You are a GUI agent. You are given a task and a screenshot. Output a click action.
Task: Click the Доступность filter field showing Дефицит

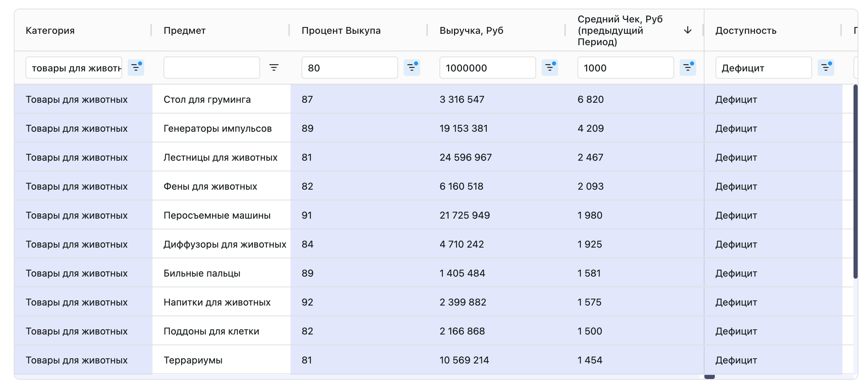coord(763,68)
